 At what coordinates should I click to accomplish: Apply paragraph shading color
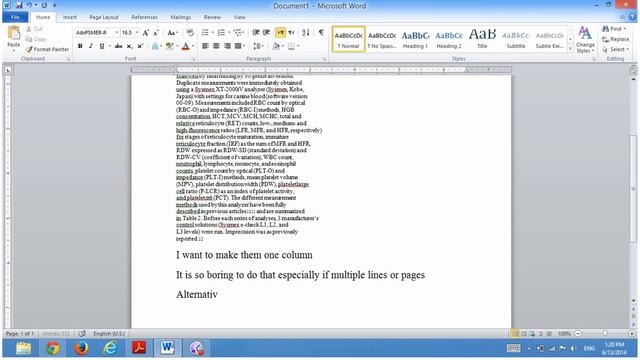click(x=276, y=46)
